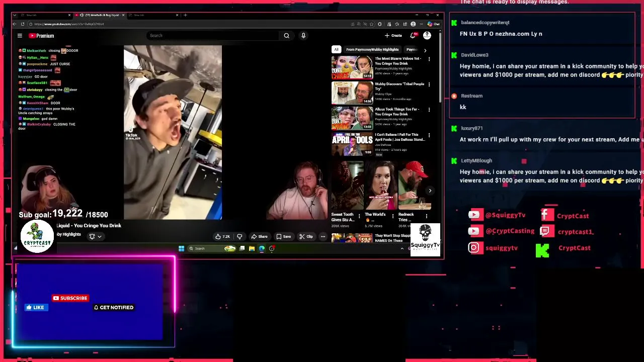The image size is (644, 362).
Task: Switch to the third 'New tab' browser tab
Action: [x=152, y=15]
